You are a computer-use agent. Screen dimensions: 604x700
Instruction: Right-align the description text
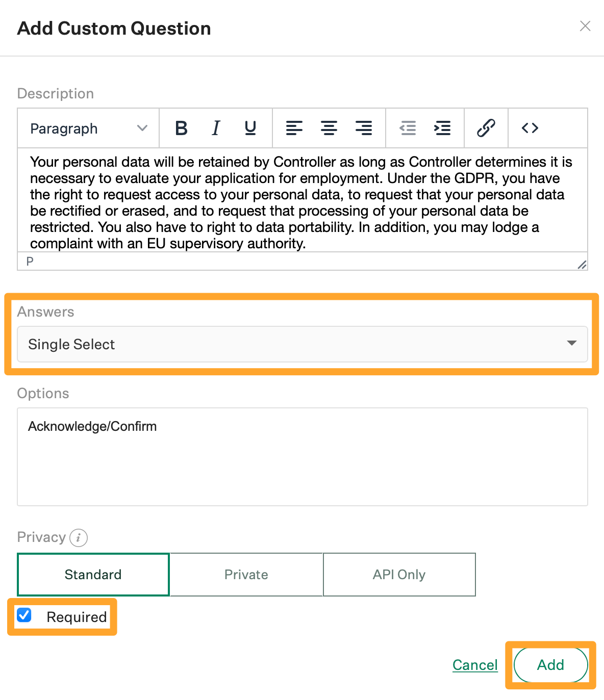[x=364, y=128]
